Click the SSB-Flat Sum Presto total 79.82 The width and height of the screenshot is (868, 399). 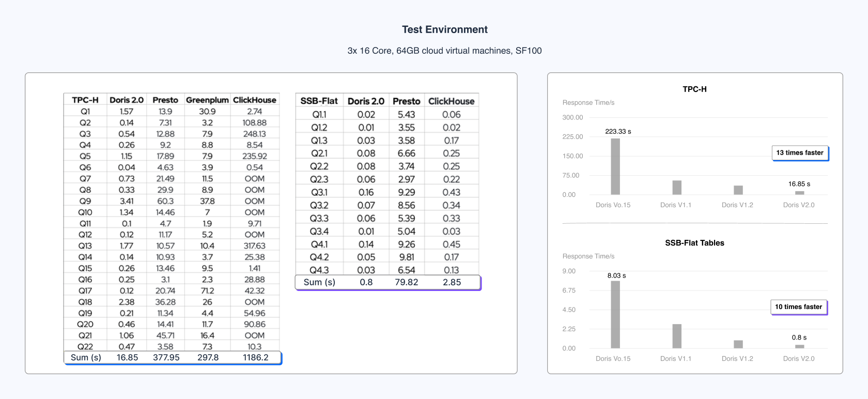point(407,282)
